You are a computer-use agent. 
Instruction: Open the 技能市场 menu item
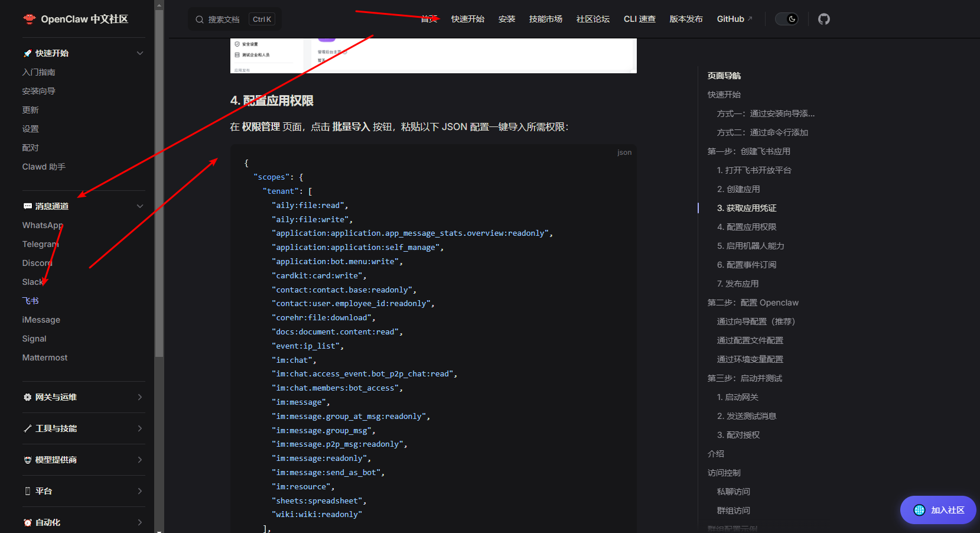[545, 18]
